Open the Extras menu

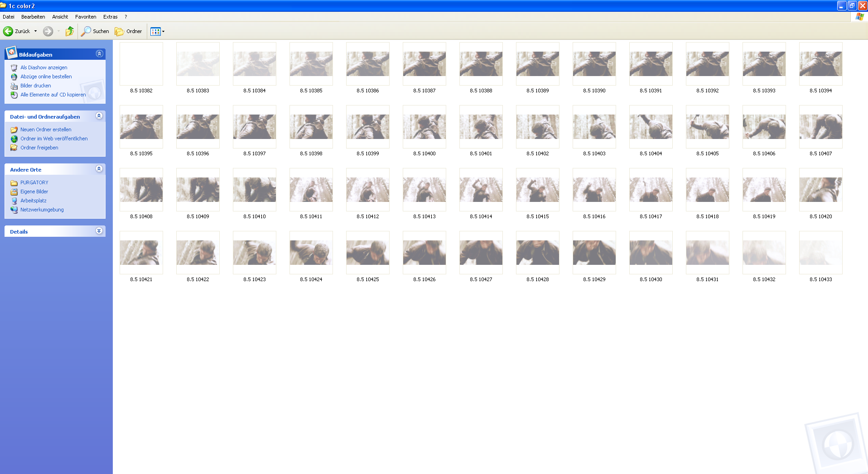click(x=110, y=17)
